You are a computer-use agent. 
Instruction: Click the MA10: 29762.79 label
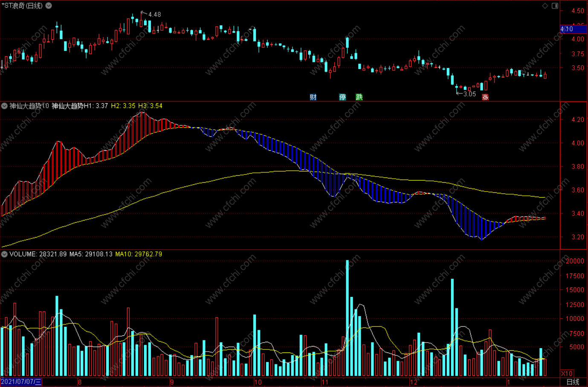click(x=139, y=254)
